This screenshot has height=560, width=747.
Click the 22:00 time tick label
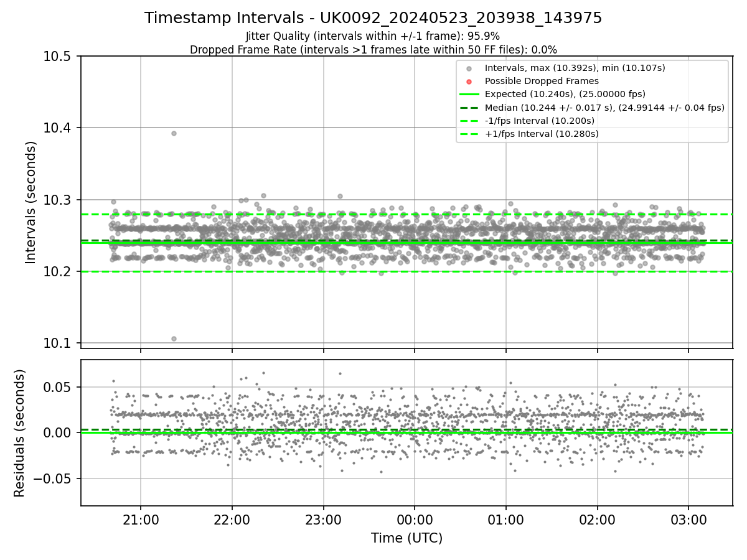pos(232,520)
